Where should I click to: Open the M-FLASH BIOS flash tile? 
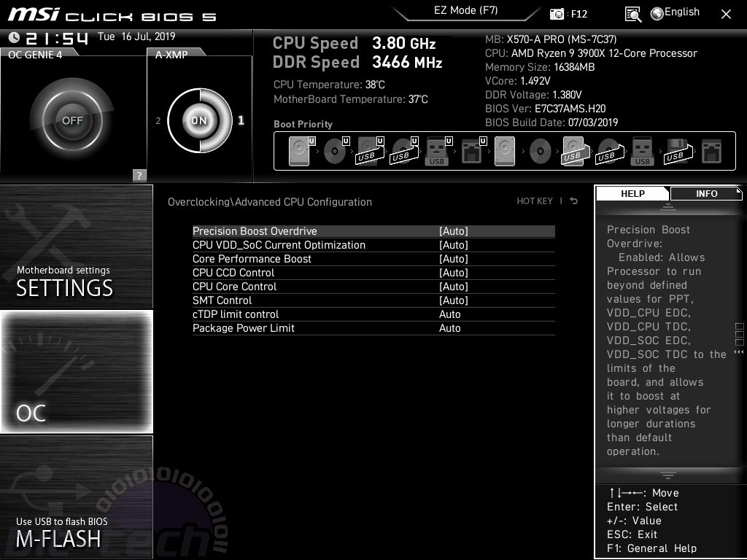point(76,496)
